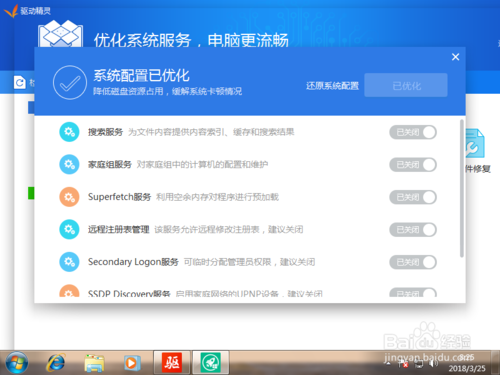Viewport: 500px width, 375px height.
Task: Toggle the Secondary Logon服务 switch
Action: tap(413, 262)
